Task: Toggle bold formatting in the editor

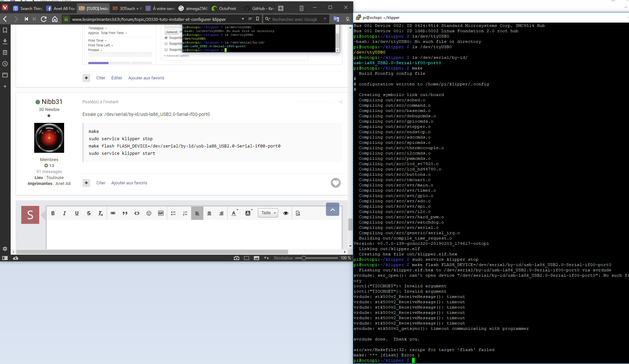Action: [x=53, y=213]
